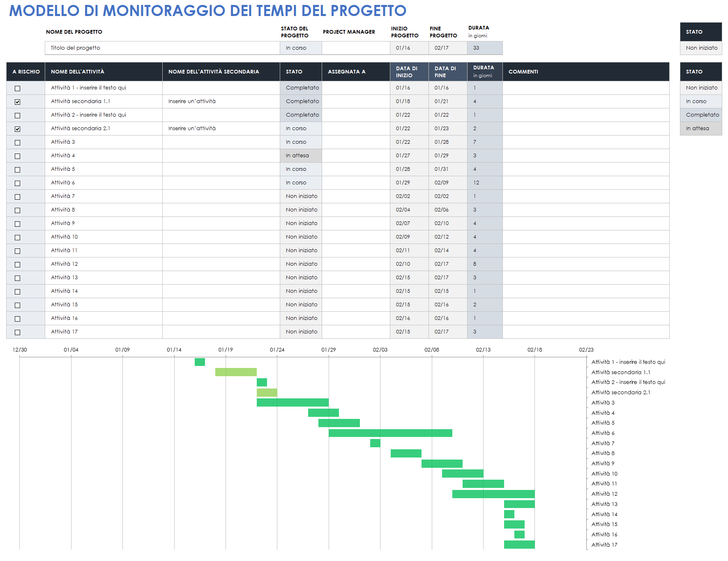This screenshot has width=728, height=561.
Task: Select status Completato for Attività 1 row
Action: (301, 88)
